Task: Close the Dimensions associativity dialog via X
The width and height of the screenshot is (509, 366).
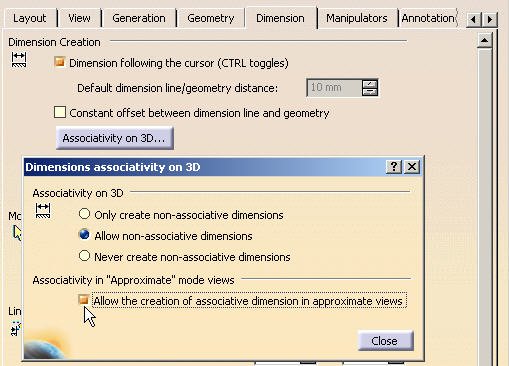Action: tap(412, 166)
